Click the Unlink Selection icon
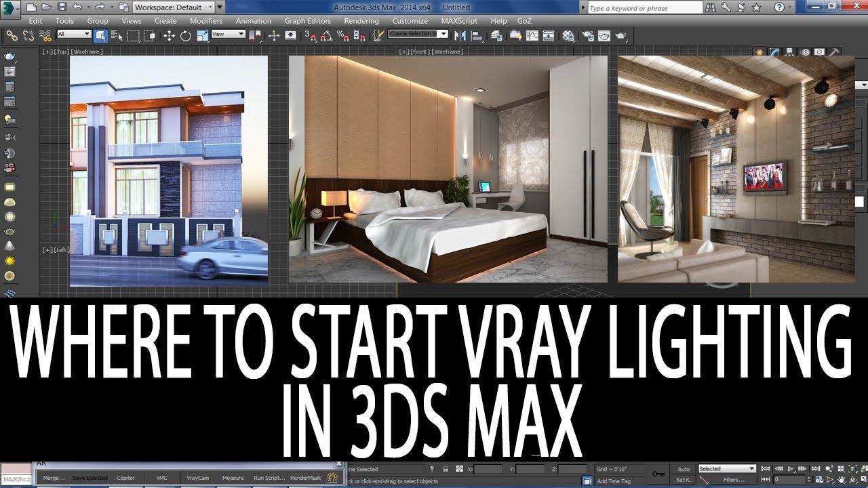 28,35
